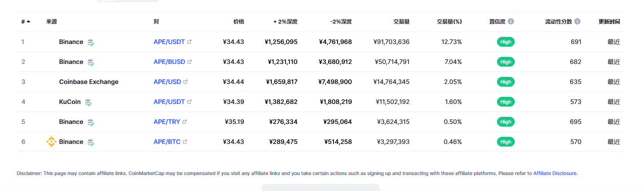Sort by the # column arrow
Screen dimensions: 644x191
pyautogui.click(x=28, y=21)
